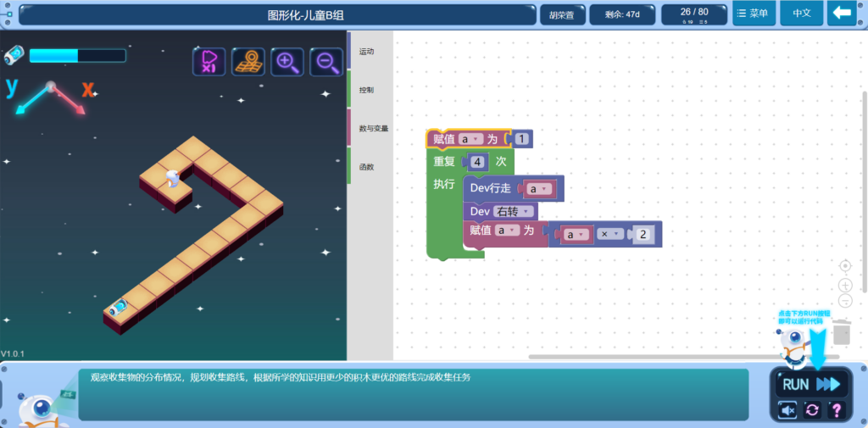
Task: Select the 数与变量 block category
Action: pos(373,129)
